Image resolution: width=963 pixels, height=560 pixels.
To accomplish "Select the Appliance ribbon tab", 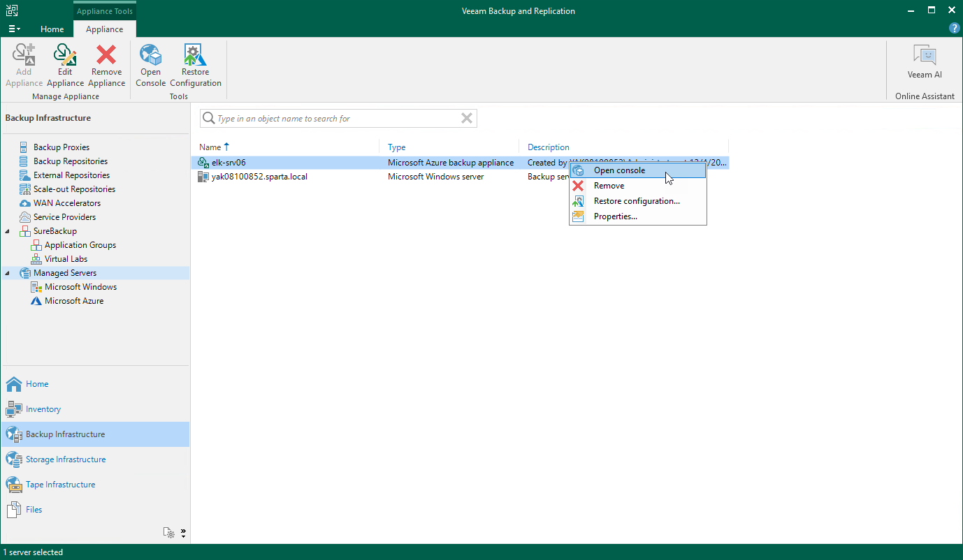I will 105,29.
